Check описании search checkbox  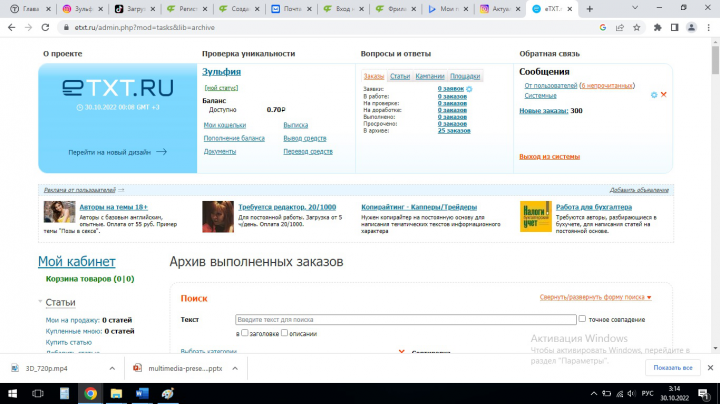pos(284,333)
